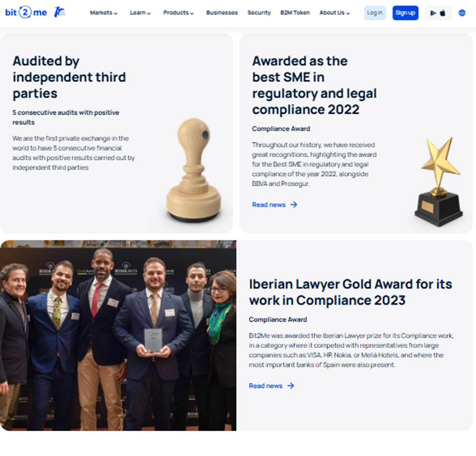Image resolution: width=476 pixels, height=456 pixels.
Task: Click the award ceremony group photo
Action: [x=118, y=335]
